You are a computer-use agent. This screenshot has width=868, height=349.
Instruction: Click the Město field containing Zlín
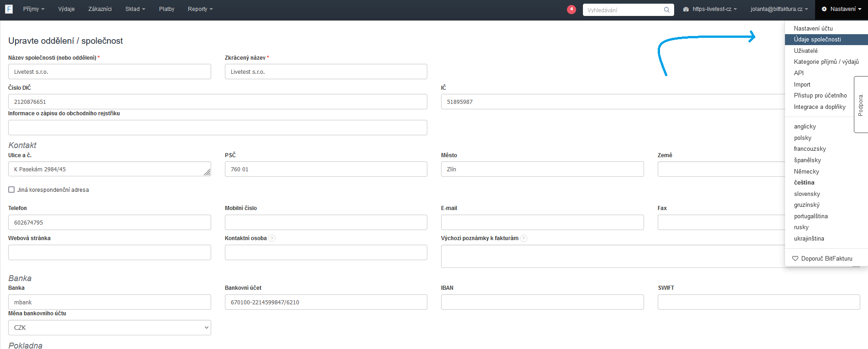542,169
